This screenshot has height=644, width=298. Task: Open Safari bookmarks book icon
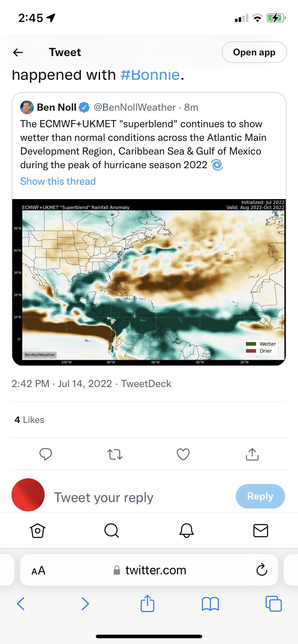(211, 604)
